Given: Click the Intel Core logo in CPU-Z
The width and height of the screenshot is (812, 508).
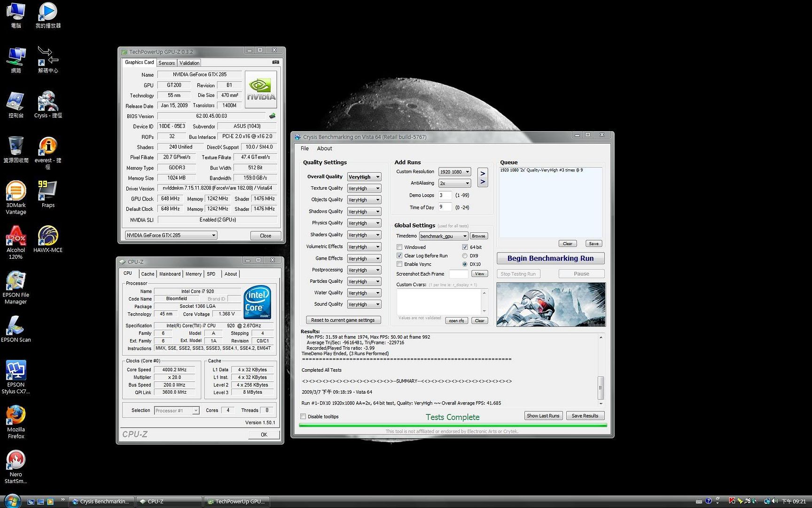Looking at the screenshot, I should click(258, 302).
